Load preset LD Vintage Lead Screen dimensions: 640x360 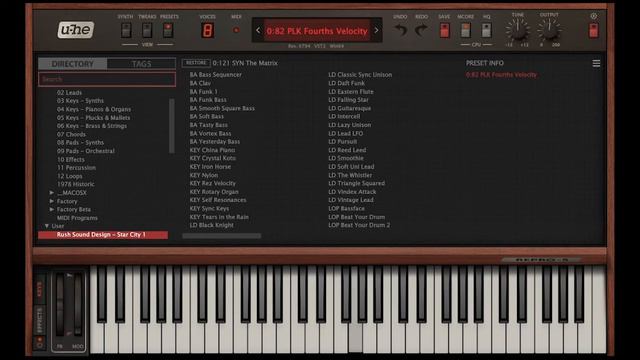[x=351, y=200]
